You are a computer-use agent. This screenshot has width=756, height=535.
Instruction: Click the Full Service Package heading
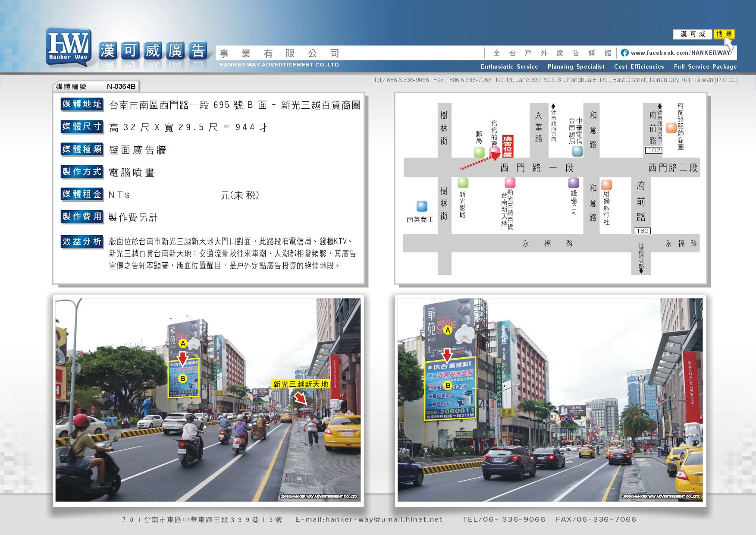(x=706, y=66)
